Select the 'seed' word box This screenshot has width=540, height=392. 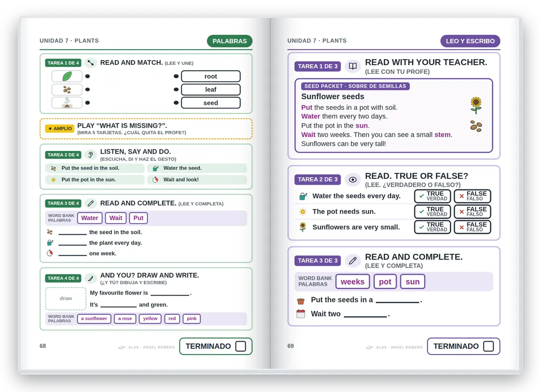click(x=211, y=103)
